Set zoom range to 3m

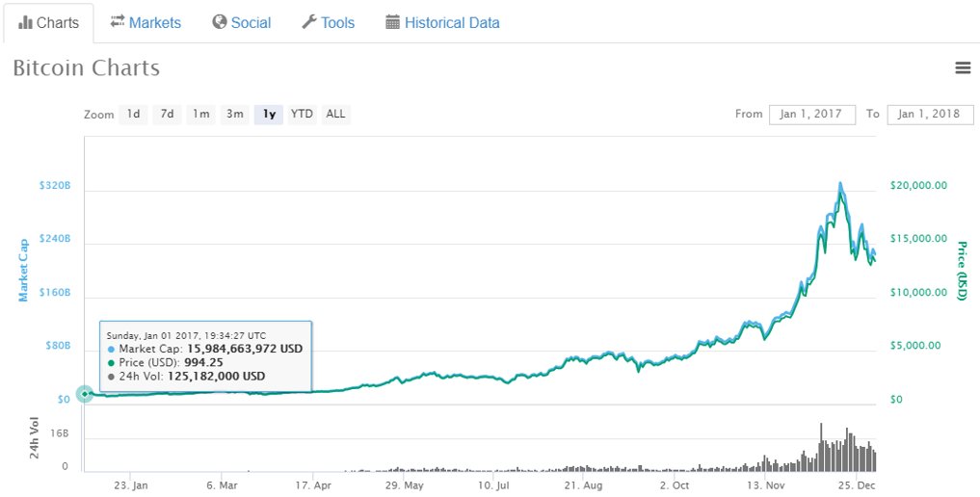pos(234,115)
